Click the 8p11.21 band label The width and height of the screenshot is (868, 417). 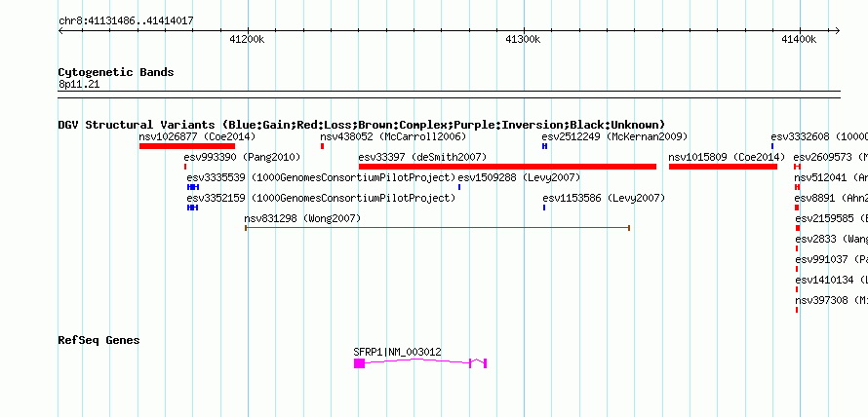[79, 85]
